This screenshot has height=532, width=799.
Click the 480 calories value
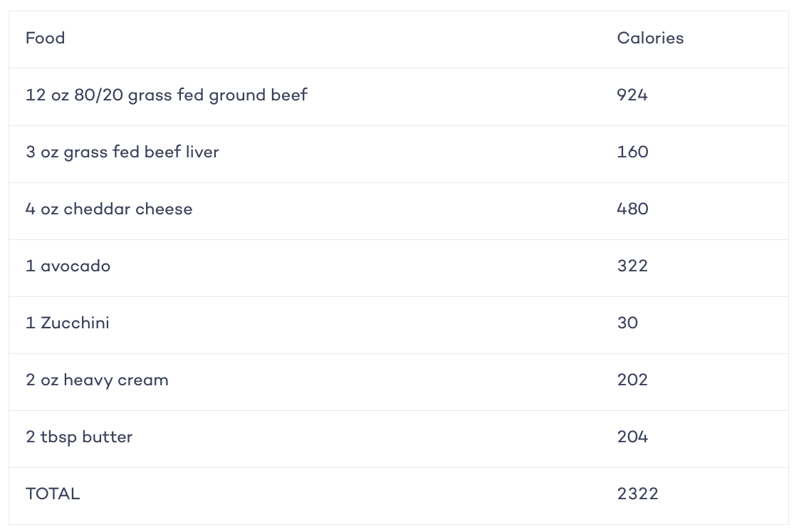632,209
